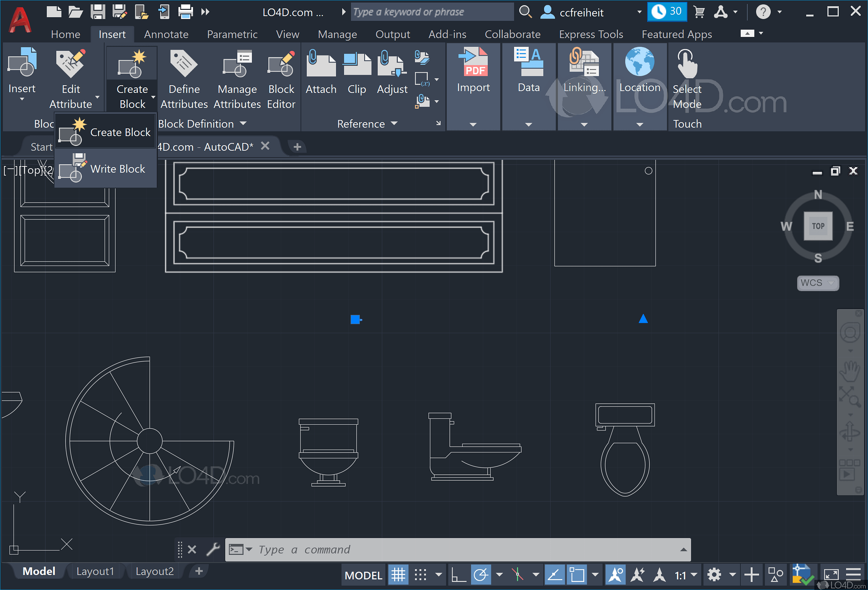The width and height of the screenshot is (868, 590).
Task: Switch to Layout1 at the bottom
Action: 95,571
